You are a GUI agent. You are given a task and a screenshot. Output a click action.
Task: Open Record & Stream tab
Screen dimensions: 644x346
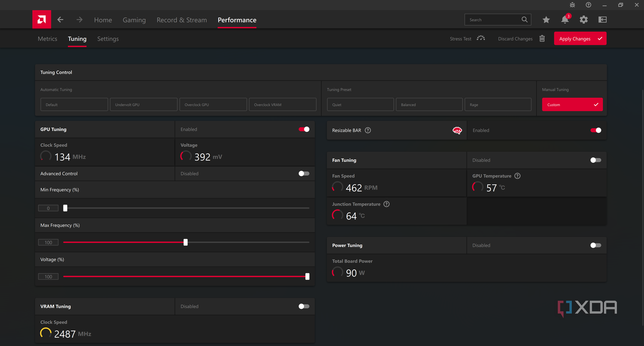coord(182,20)
